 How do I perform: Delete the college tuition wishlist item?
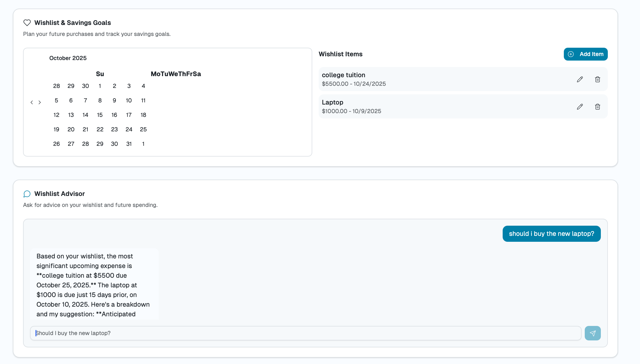[x=597, y=79]
